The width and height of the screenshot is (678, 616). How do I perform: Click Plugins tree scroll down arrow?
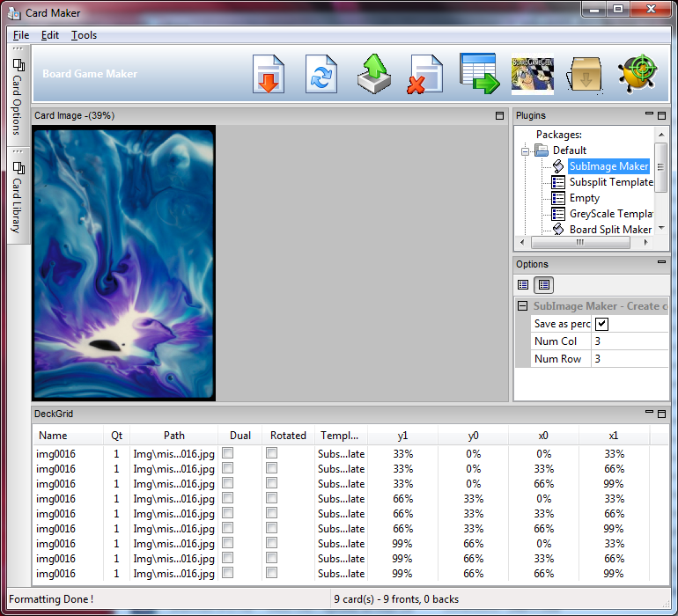tap(661, 228)
